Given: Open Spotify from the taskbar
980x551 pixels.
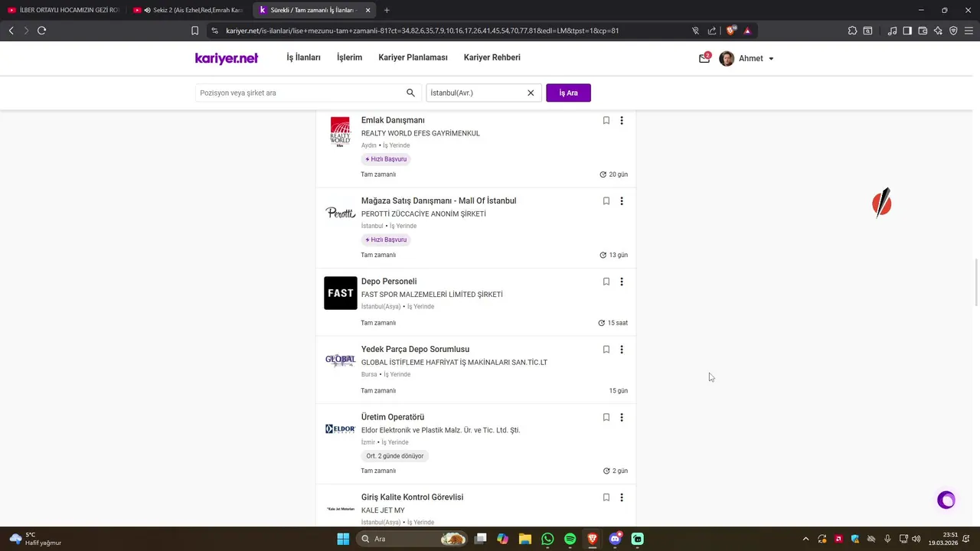Looking at the screenshot, I should click(x=570, y=539).
